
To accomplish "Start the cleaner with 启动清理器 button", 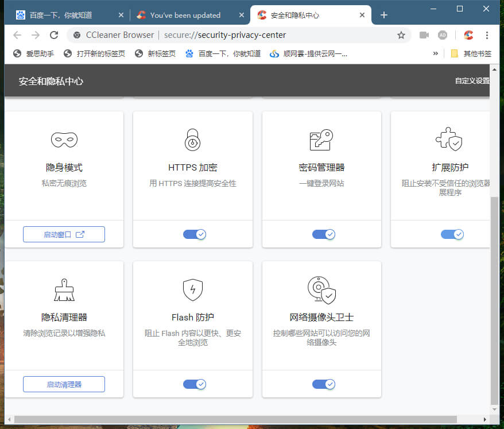I will [x=64, y=384].
